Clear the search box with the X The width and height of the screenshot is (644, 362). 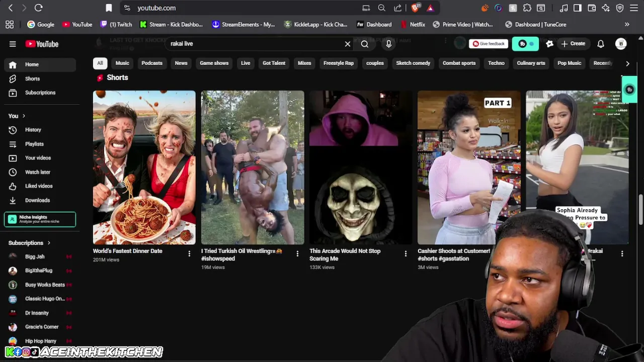click(x=347, y=44)
